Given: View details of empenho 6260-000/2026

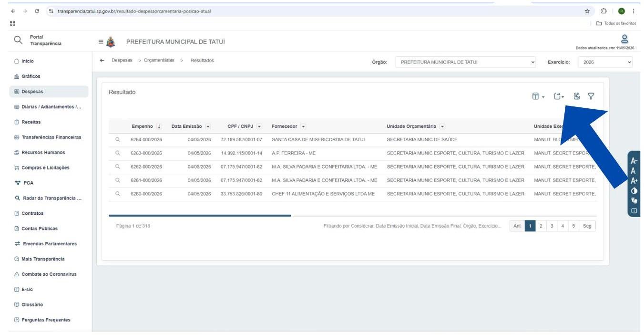Looking at the screenshot, I should tap(118, 194).
